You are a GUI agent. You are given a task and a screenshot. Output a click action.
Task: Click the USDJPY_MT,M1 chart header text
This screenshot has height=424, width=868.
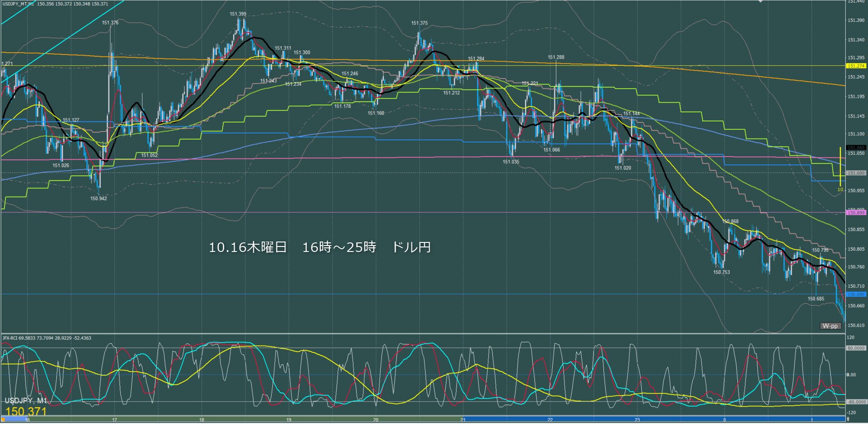[18, 4]
